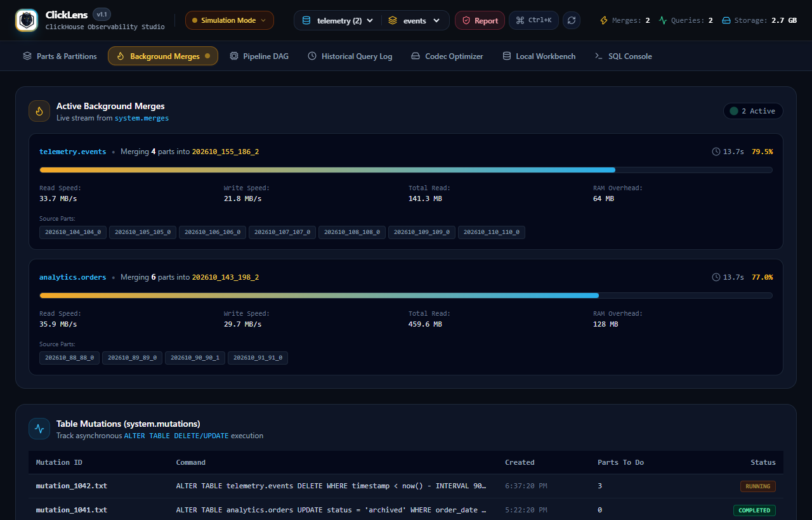Click the Parts & Partitions layers icon

click(x=27, y=56)
